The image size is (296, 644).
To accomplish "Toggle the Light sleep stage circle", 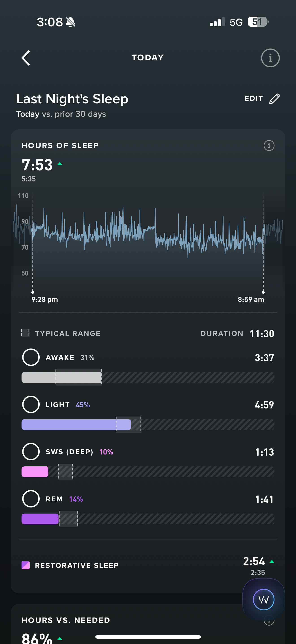I will click(31, 404).
